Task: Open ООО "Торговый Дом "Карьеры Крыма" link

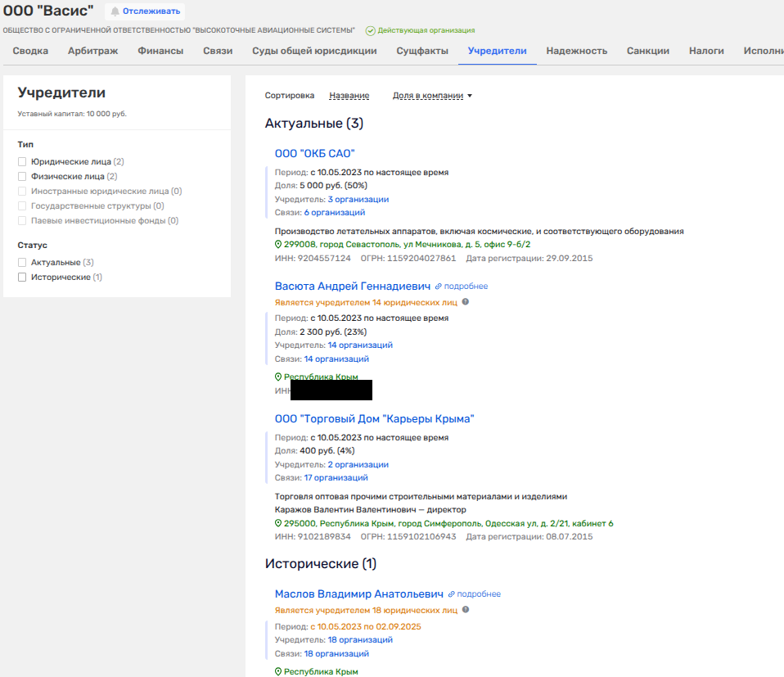Action: 374,418
